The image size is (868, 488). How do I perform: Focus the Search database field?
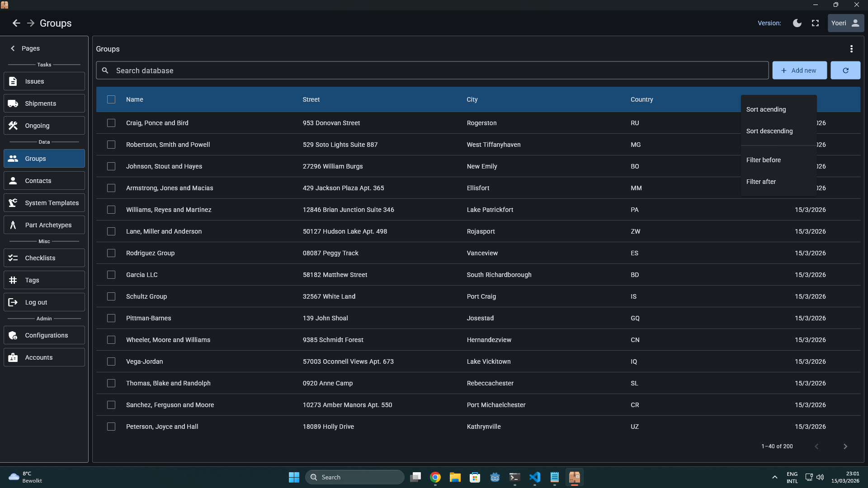point(432,70)
